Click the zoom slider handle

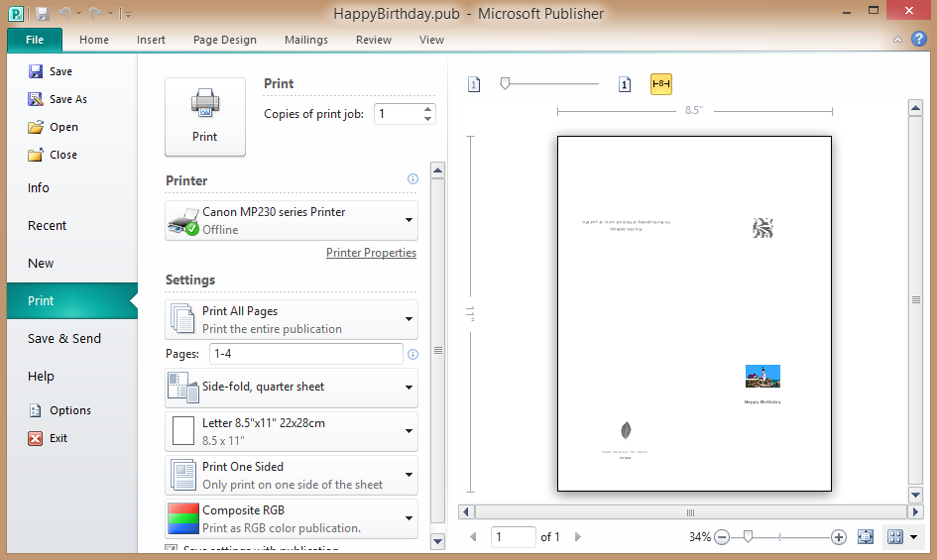pos(748,536)
